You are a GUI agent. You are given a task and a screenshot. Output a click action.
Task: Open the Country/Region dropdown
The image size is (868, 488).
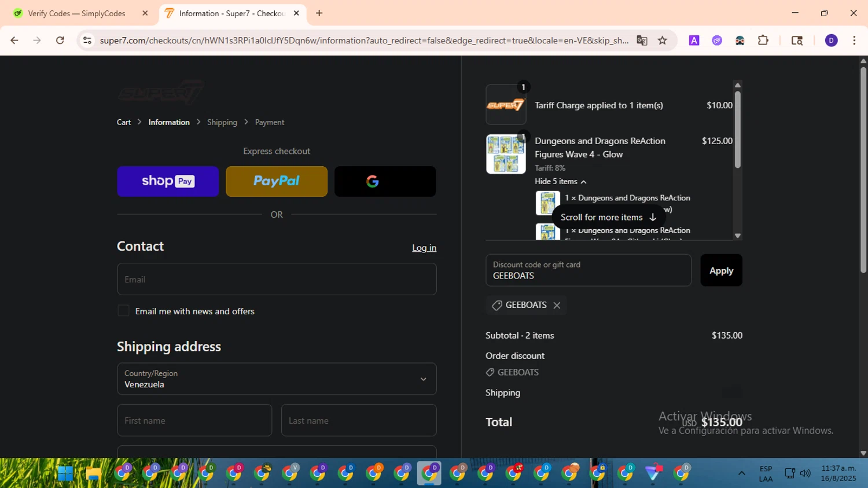pyautogui.click(x=277, y=379)
